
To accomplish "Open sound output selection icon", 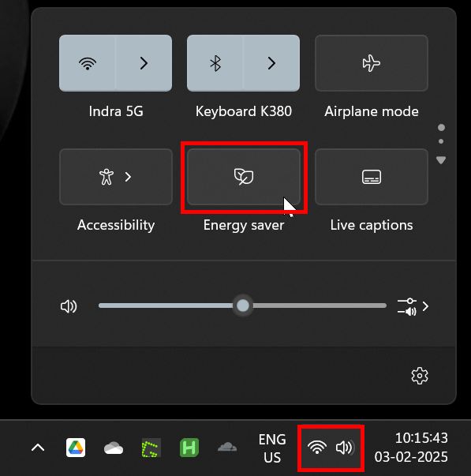I will (413, 306).
